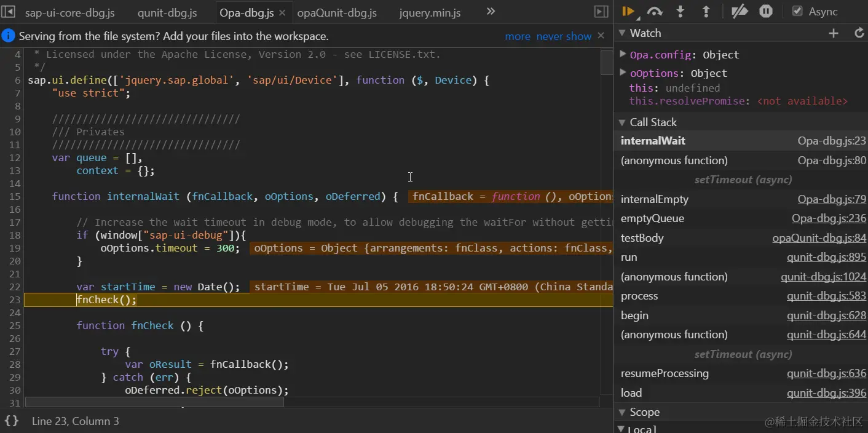Click the horizontal scrollbar of code editor
The width and height of the screenshot is (868, 433).
pyautogui.click(x=154, y=402)
